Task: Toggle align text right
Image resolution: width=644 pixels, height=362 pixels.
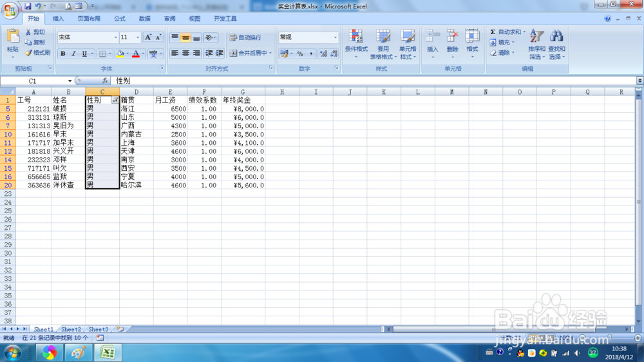Action: [196, 53]
